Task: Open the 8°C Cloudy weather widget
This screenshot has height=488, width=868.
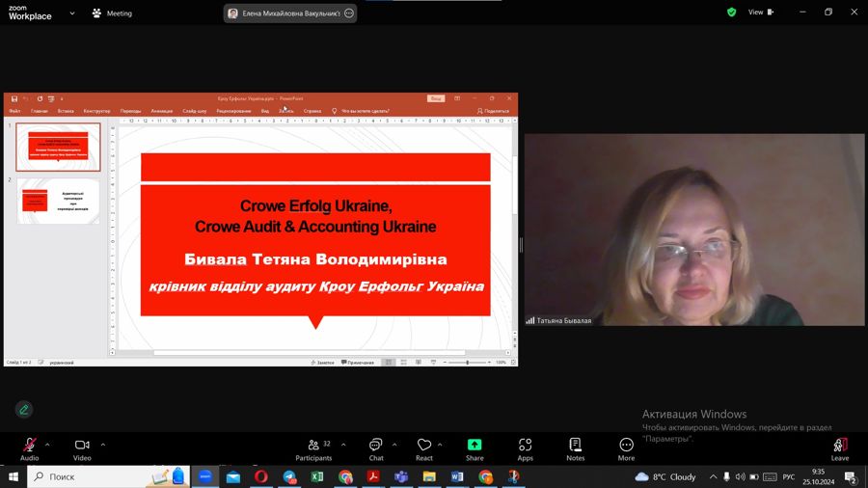Action: 665,476
